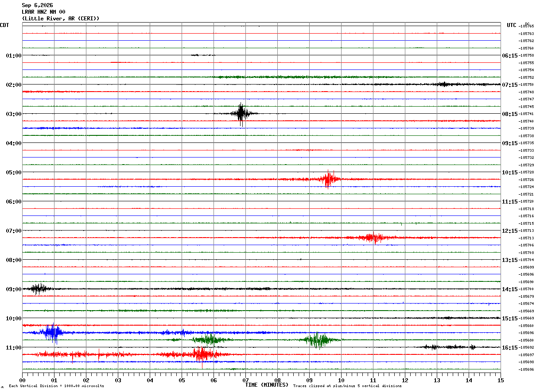This screenshot has height=392, width=536.
Task: Click the LRAR HNZ NM 00 station header
Action: coord(43,12)
